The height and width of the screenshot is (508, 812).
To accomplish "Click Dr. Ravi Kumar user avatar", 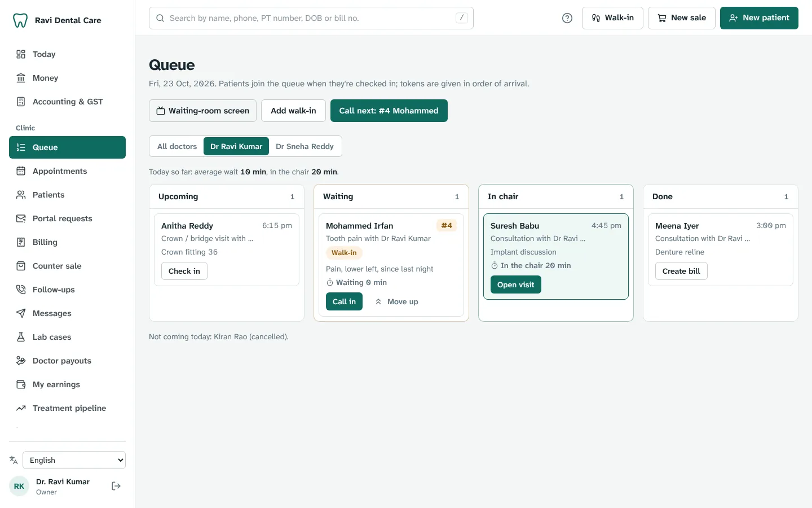I will click(19, 486).
